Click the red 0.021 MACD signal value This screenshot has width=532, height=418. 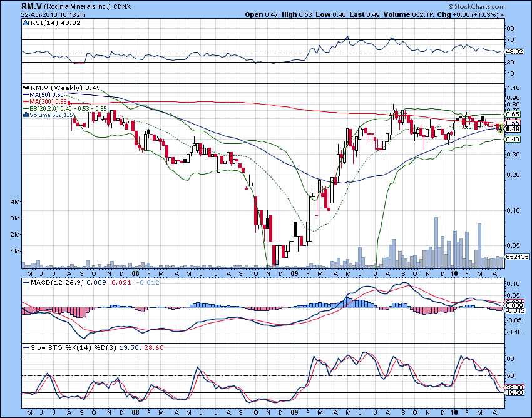point(121,283)
